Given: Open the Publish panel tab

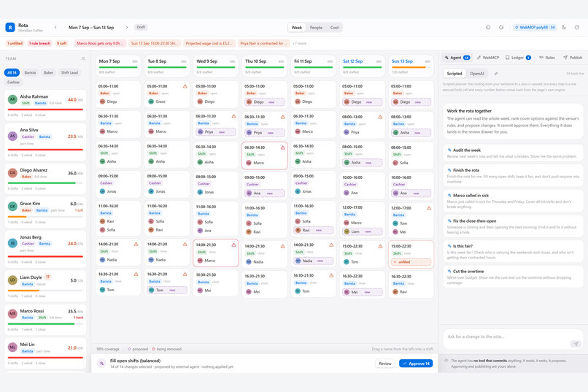Looking at the screenshot, I should [573, 58].
